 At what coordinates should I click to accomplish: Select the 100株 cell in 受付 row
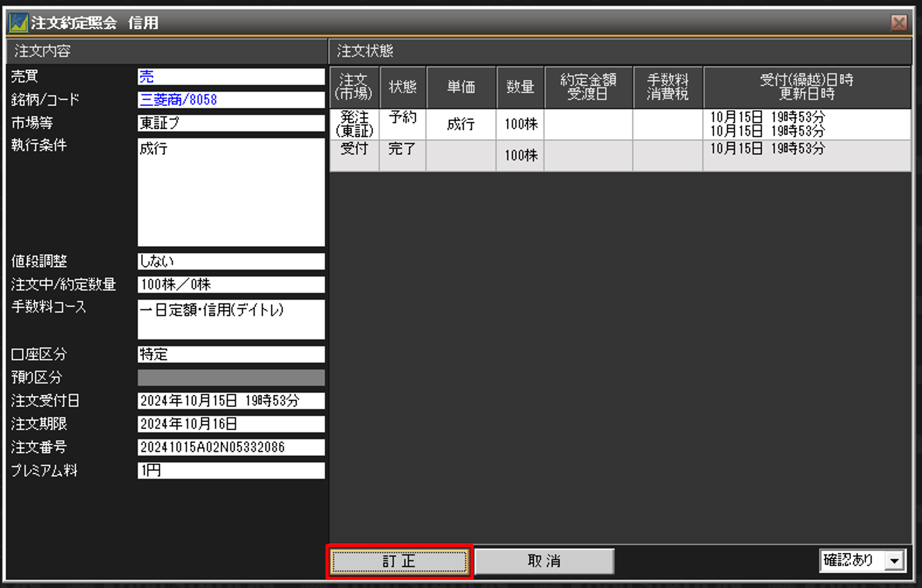tap(520, 156)
